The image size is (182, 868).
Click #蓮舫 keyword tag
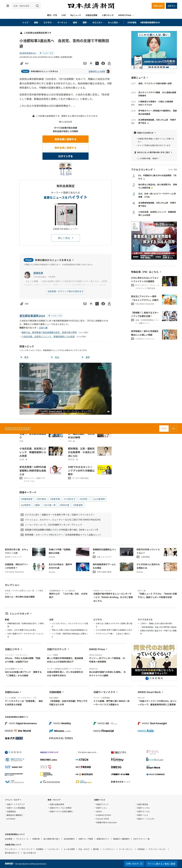37,505
